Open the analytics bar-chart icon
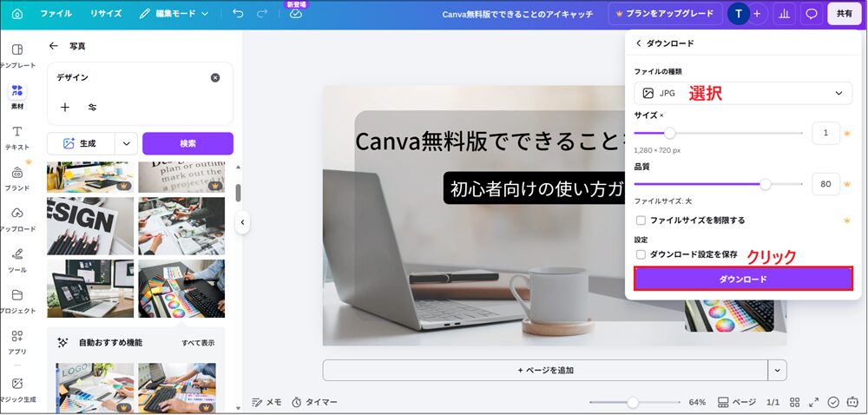 click(784, 14)
